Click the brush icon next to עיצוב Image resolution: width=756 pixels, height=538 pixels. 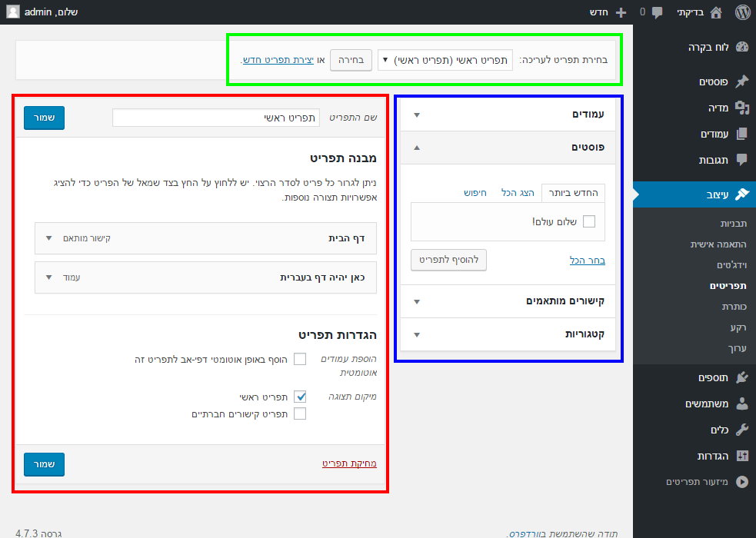coord(742,194)
